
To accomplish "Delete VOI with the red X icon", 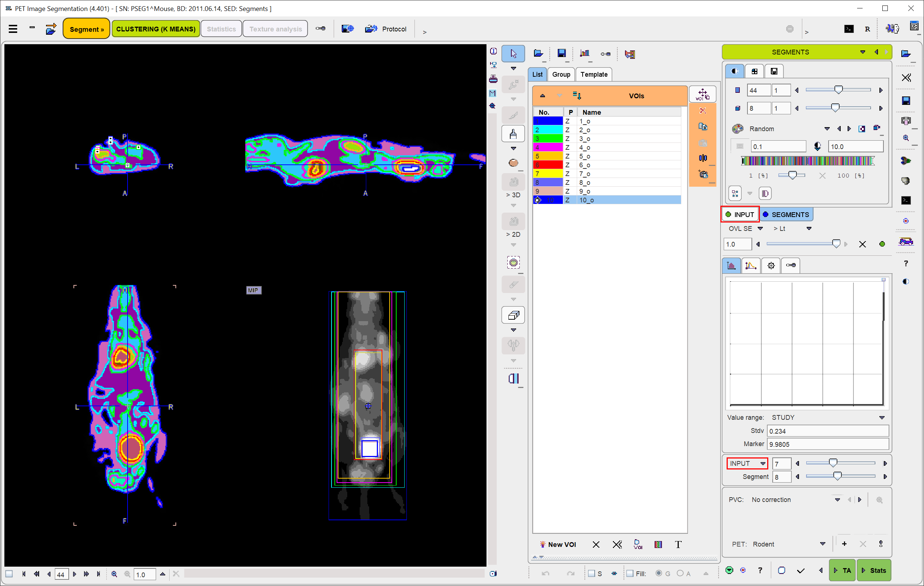I will pos(702,111).
